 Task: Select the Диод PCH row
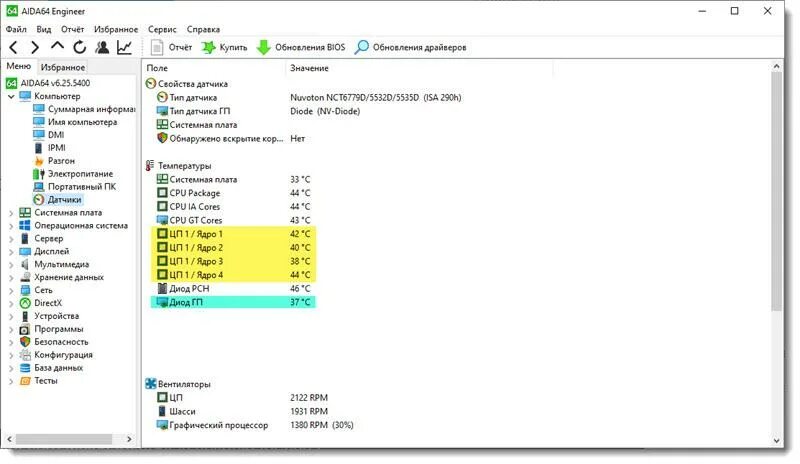point(233,288)
